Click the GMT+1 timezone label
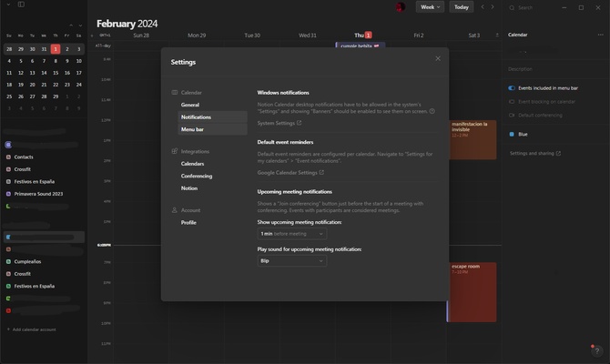Viewport: 610px width, 364px height. [105, 35]
